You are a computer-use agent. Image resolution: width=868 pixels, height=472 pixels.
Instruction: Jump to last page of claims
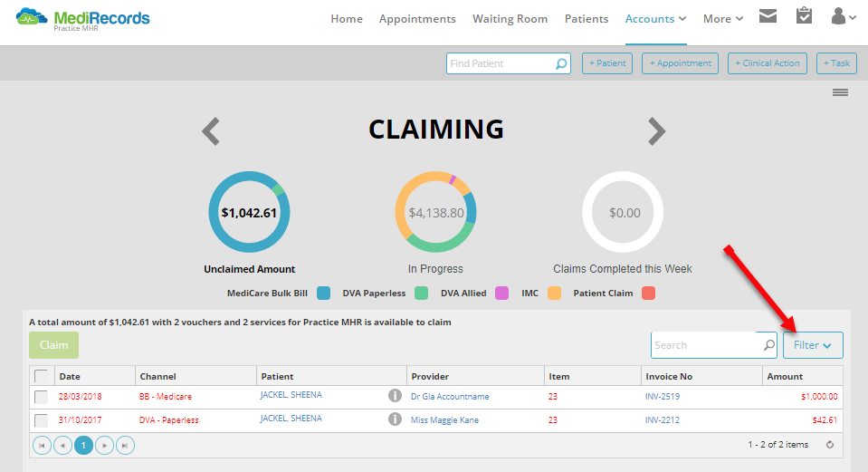[x=125, y=446]
